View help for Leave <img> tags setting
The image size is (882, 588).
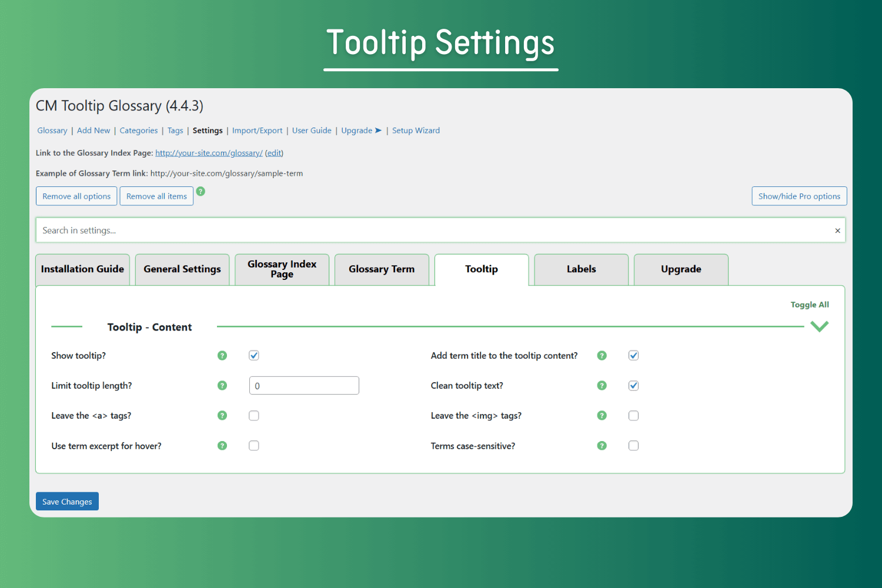602,415
